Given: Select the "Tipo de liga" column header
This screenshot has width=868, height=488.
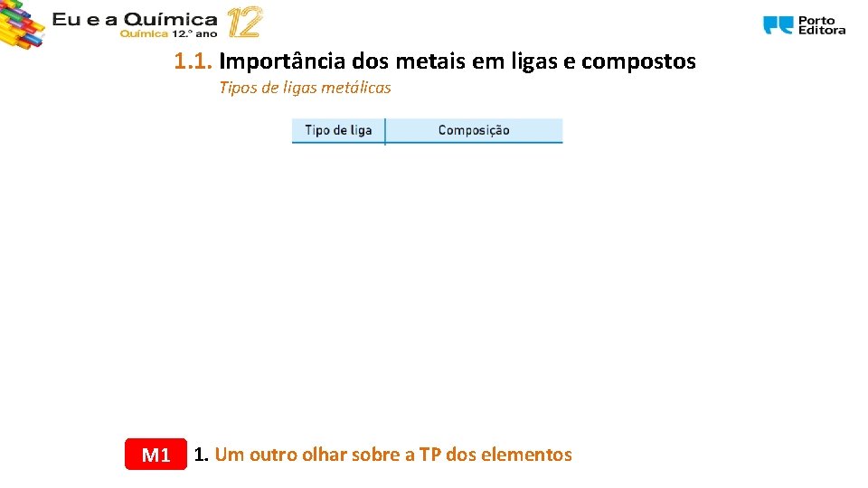Looking at the screenshot, I should pos(338,130).
